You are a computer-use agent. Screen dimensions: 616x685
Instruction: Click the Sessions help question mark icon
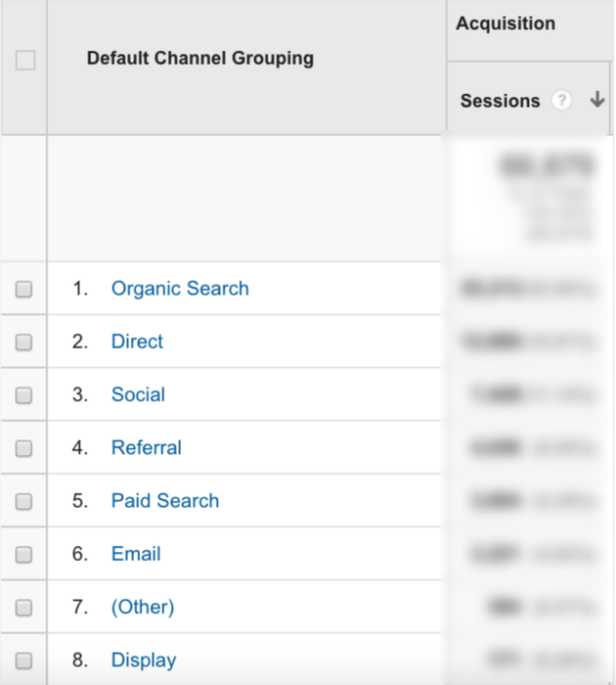[x=561, y=101]
